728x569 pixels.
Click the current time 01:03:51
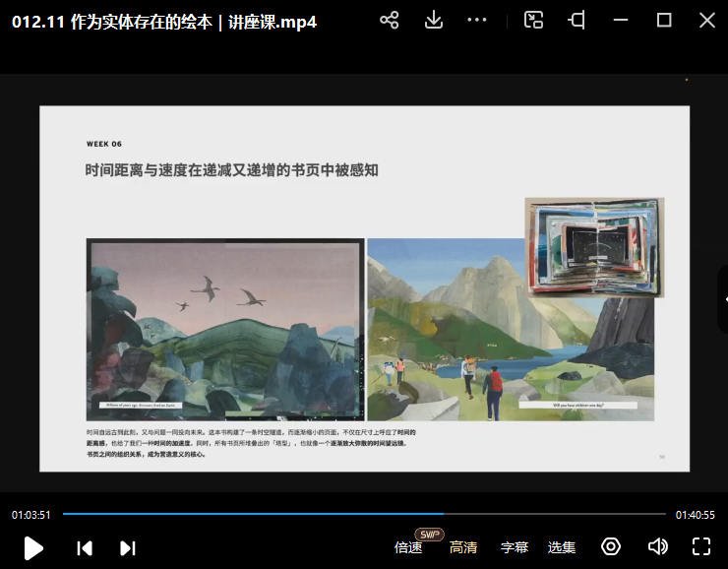tap(31, 515)
